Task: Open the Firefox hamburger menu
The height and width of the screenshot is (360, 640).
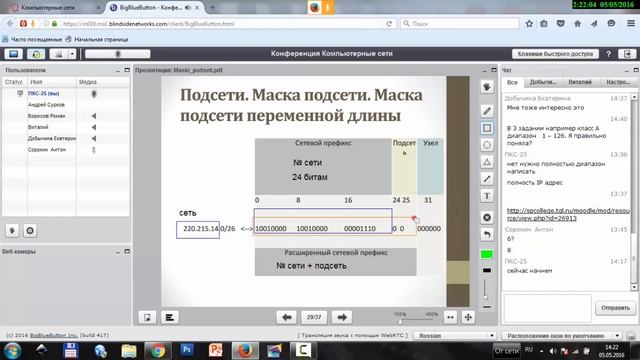Action: point(631,24)
